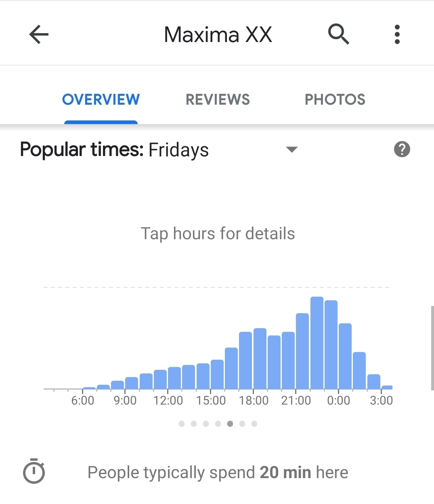Tap the Maxima XX title
The image size is (434, 504).
click(218, 35)
